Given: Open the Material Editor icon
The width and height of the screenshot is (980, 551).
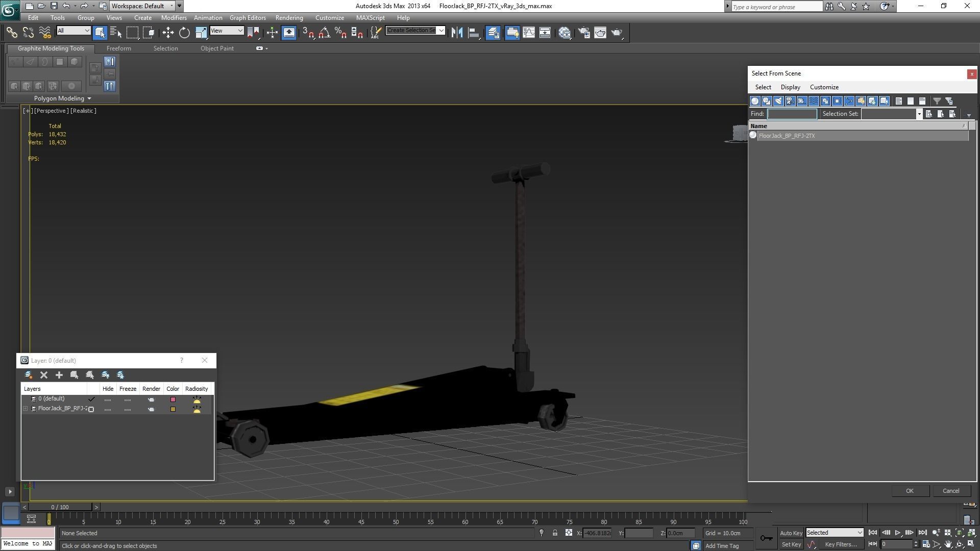Looking at the screenshot, I should point(565,33).
